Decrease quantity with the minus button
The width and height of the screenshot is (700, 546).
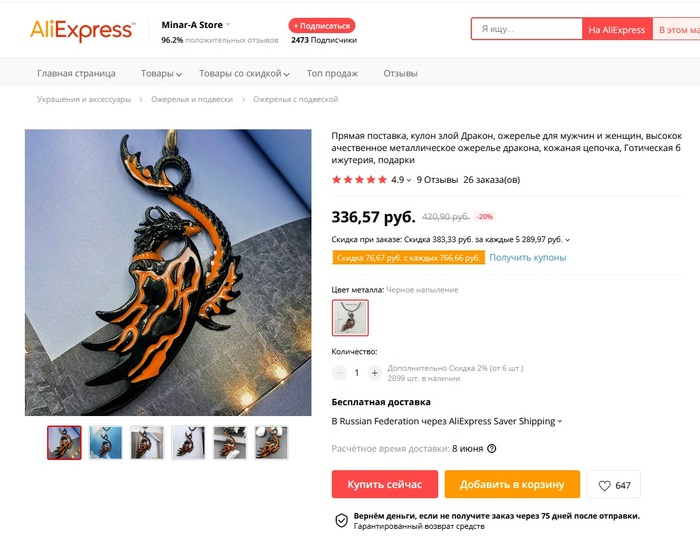point(339,373)
